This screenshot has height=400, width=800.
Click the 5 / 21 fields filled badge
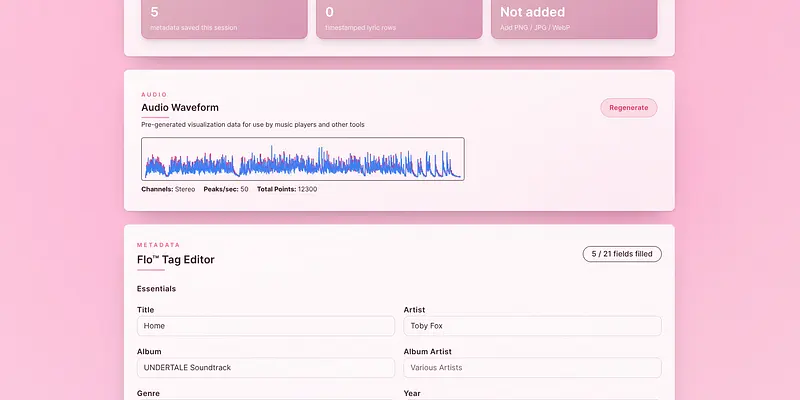point(621,254)
